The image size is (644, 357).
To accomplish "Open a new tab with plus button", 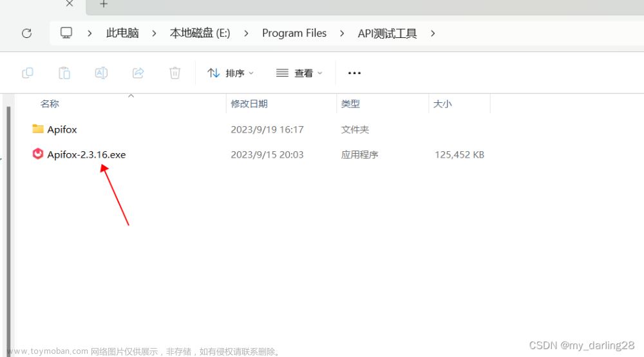I will point(104,4).
